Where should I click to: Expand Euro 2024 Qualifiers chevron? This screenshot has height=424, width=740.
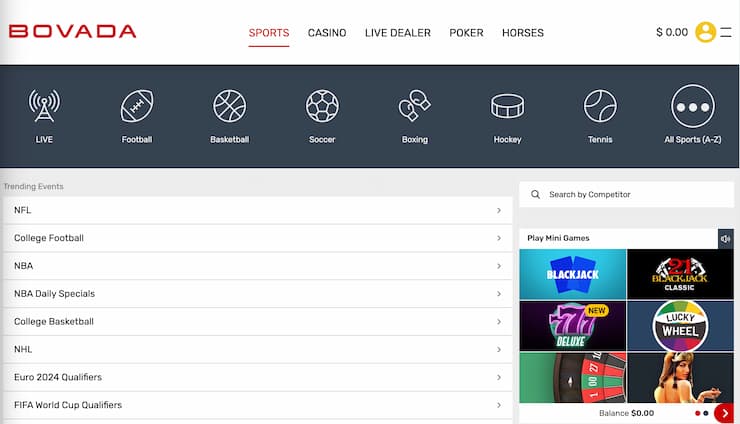coord(499,377)
